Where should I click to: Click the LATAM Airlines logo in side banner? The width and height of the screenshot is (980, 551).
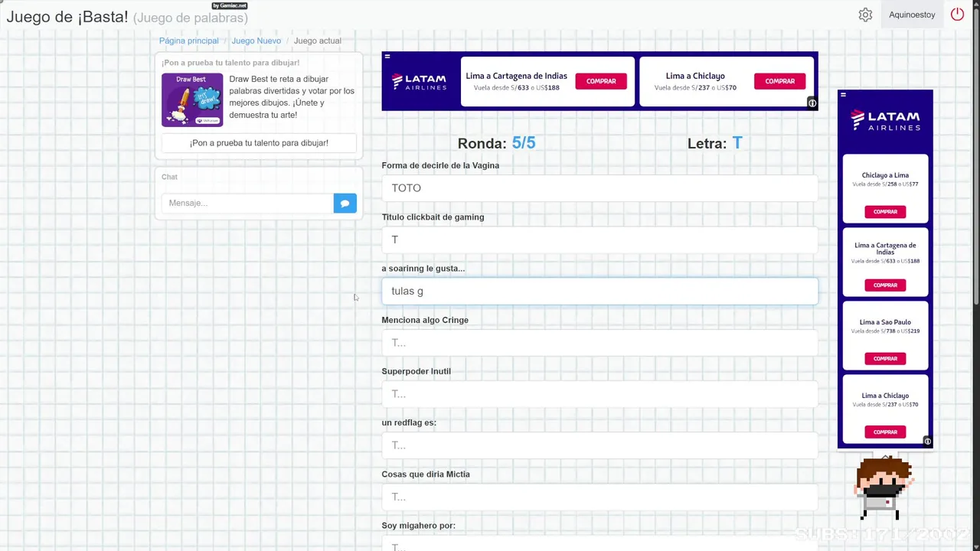(x=885, y=121)
